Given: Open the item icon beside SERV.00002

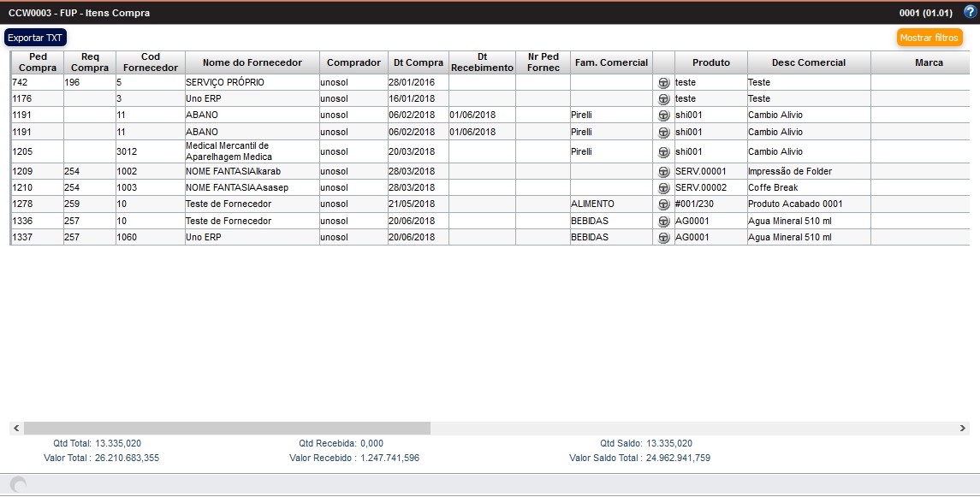Looking at the screenshot, I should [663, 188].
